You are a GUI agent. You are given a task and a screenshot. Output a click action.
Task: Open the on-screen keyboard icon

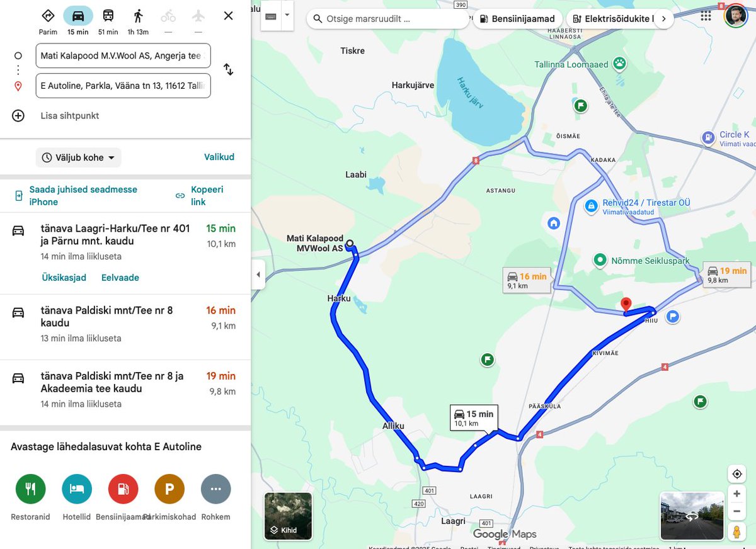(x=271, y=16)
